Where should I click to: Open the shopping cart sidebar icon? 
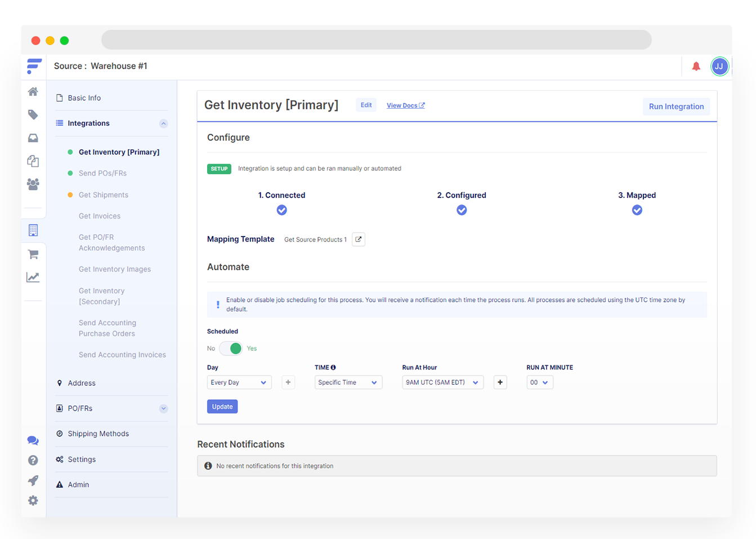click(33, 254)
